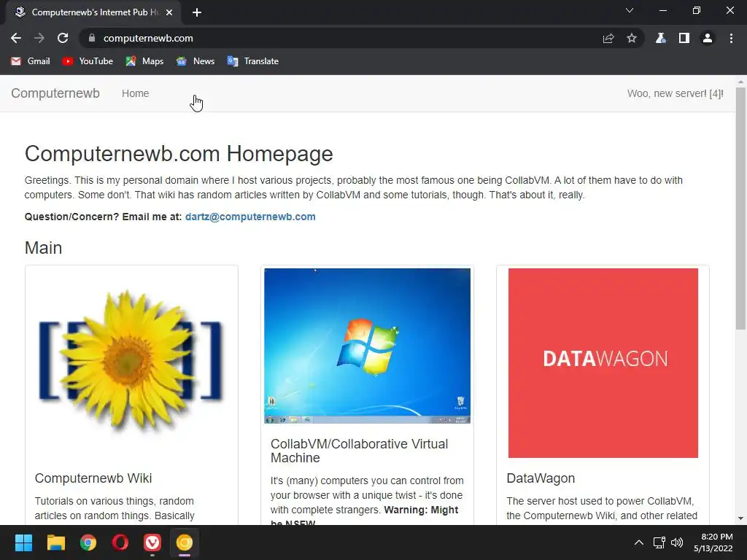Go back using the browser back arrow

16,38
